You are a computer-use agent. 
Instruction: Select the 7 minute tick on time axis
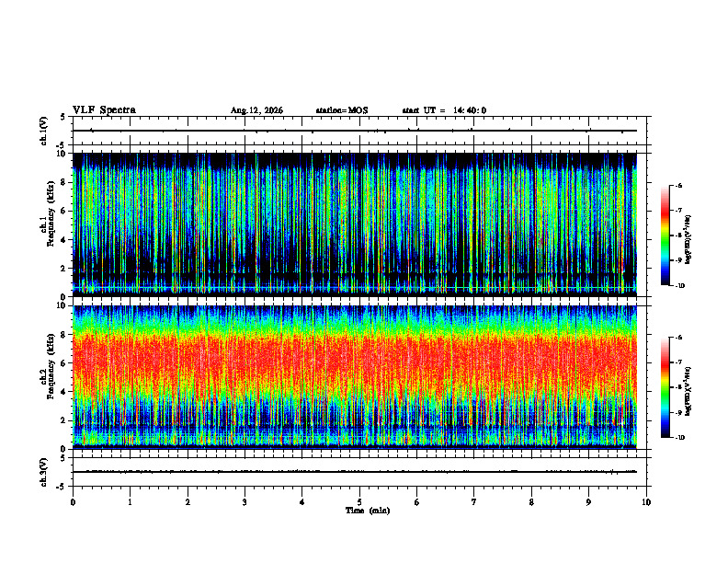coord(474,502)
